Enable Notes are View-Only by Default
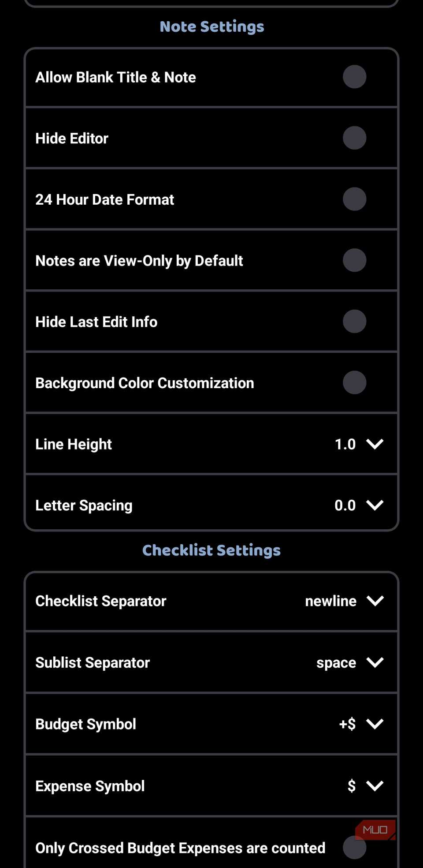 click(x=354, y=260)
